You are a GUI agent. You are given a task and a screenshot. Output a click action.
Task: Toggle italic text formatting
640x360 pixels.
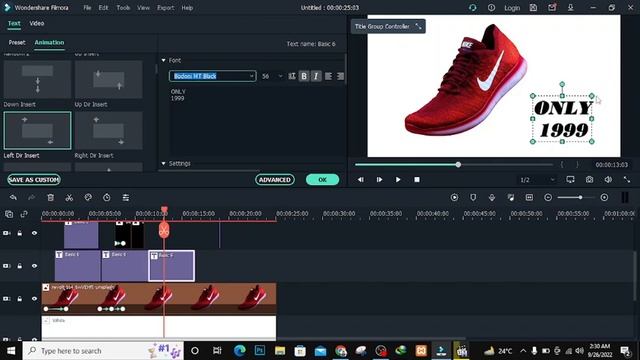(x=316, y=76)
